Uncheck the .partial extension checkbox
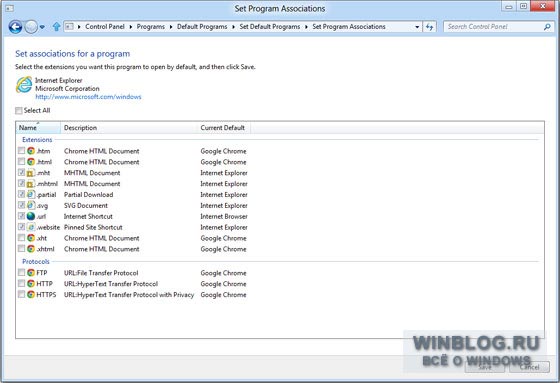Screen dimensions: 560x383 [21, 194]
